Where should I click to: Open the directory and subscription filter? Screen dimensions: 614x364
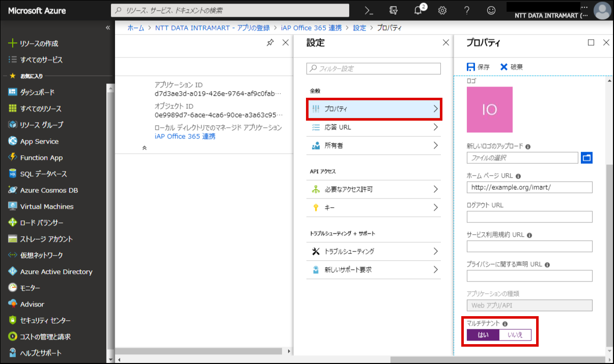393,10
